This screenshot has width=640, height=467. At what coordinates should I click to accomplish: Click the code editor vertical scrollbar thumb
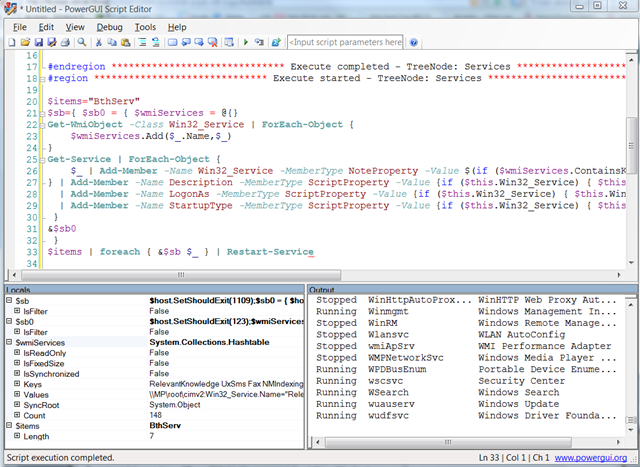631,145
